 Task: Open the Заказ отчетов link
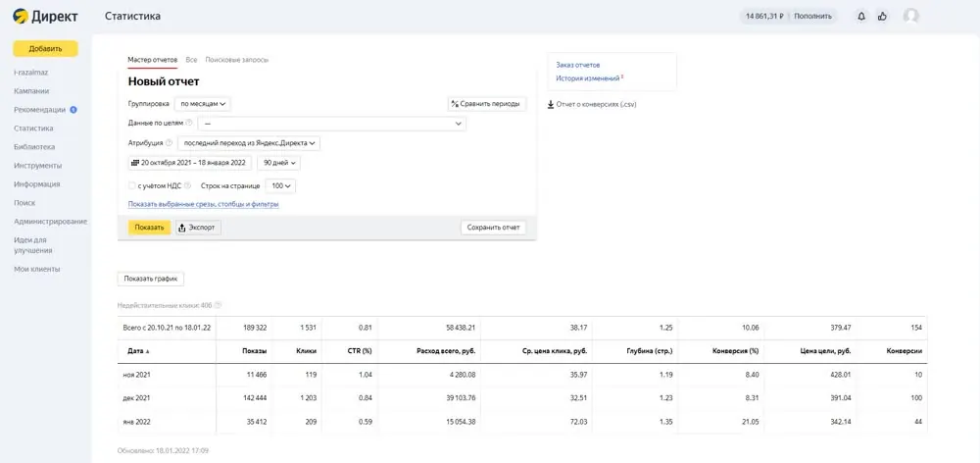pyautogui.click(x=578, y=65)
